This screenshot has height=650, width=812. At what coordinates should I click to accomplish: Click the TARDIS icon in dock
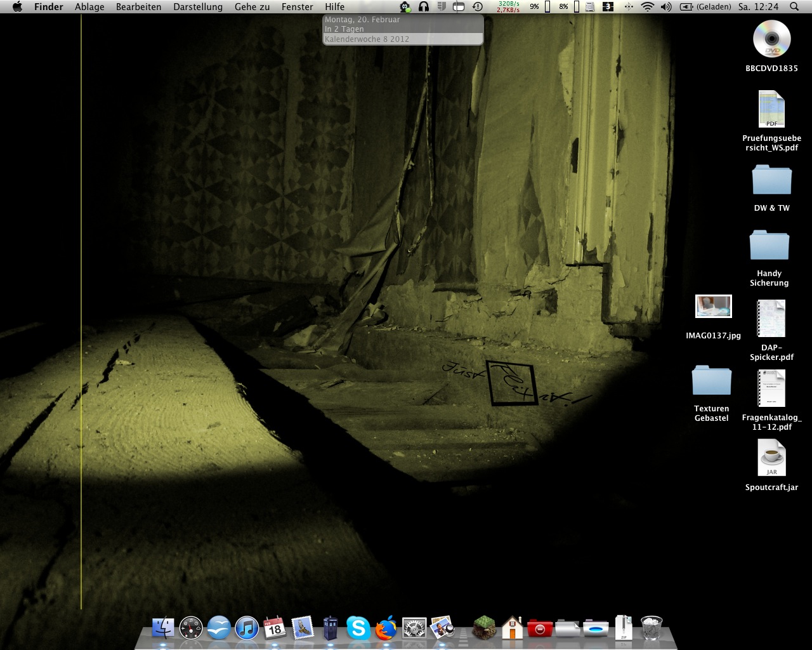coord(331,628)
